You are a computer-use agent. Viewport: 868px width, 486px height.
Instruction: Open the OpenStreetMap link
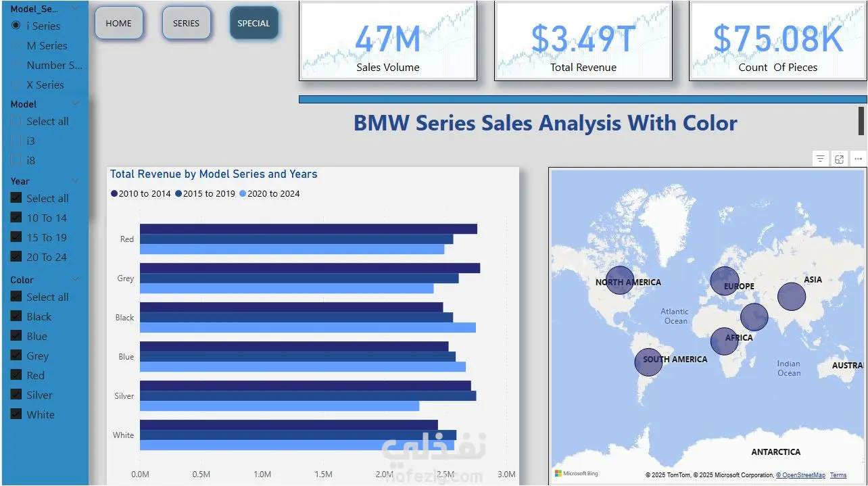tap(800, 475)
